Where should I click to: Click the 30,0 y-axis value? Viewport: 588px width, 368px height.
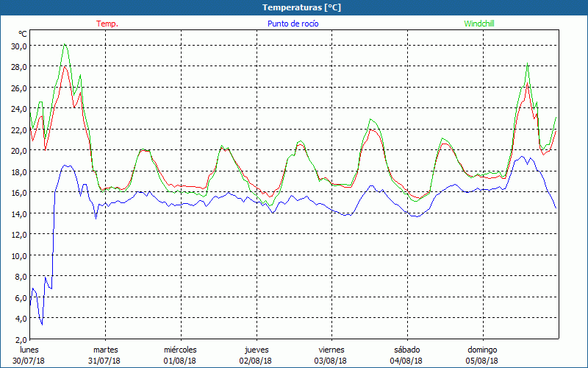(x=18, y=46)
